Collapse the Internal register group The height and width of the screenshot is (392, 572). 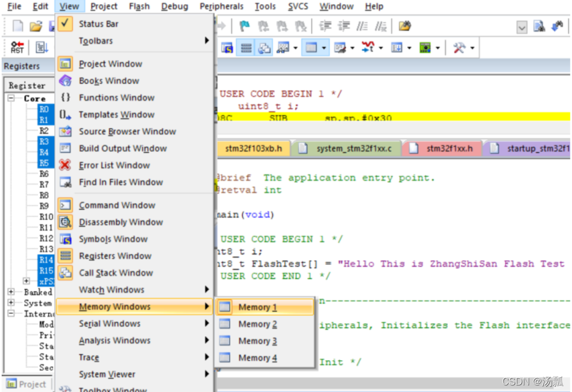(11, 314)
